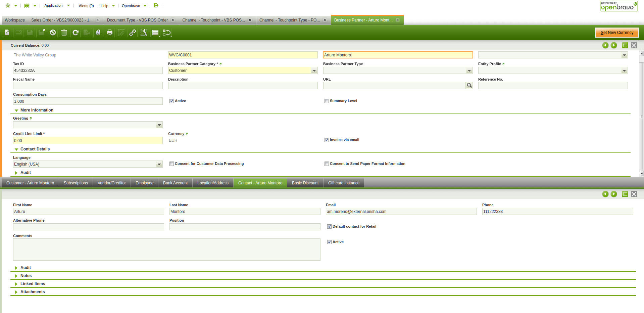644x313 pixels.
Task: Click the URL field magnifier icon
Action: 469,86
